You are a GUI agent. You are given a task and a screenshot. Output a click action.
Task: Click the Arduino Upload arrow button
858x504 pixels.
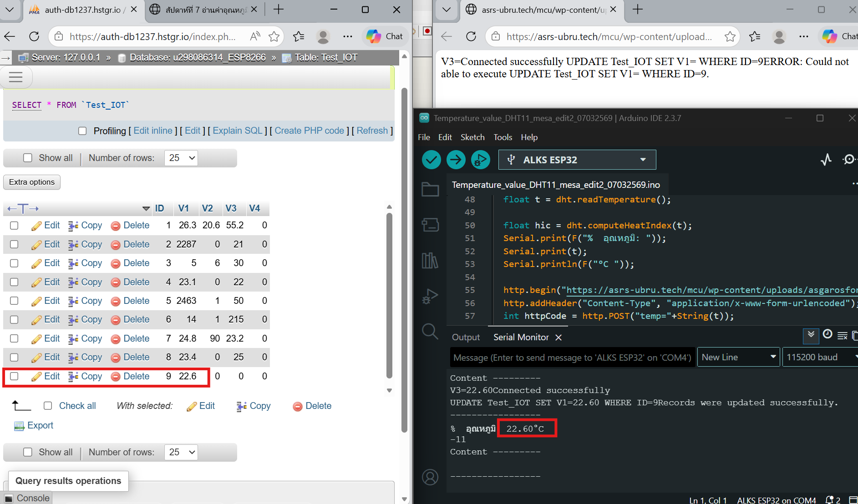pyautogui.click(x=456, y=160)
